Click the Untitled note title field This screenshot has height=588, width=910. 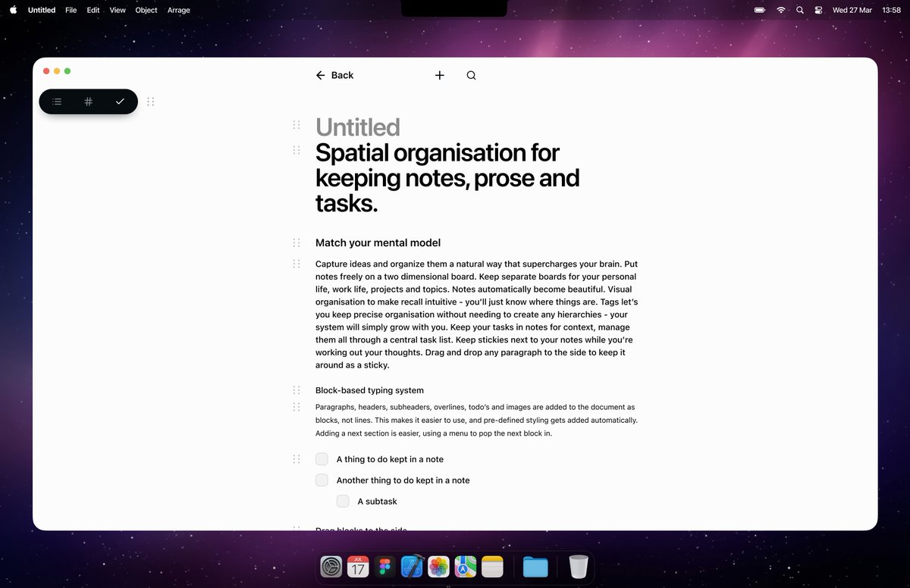click(358, 127)
